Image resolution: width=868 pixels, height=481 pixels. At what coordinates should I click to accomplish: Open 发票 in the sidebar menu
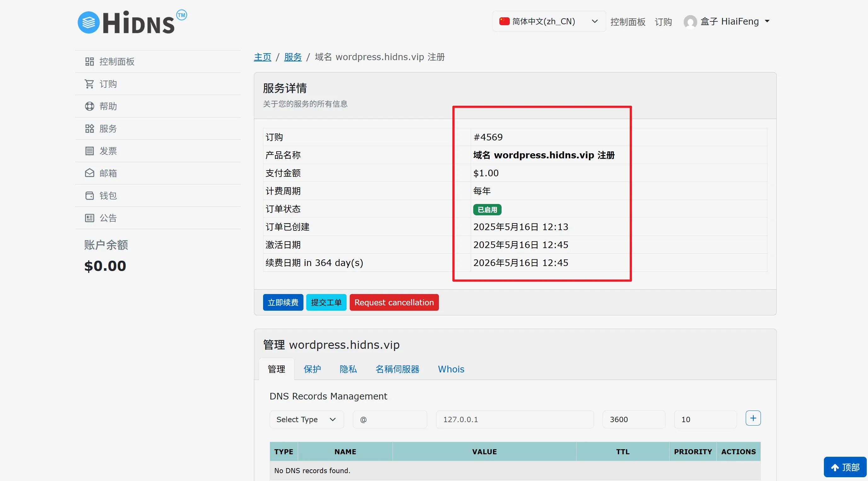coord(158,151)
